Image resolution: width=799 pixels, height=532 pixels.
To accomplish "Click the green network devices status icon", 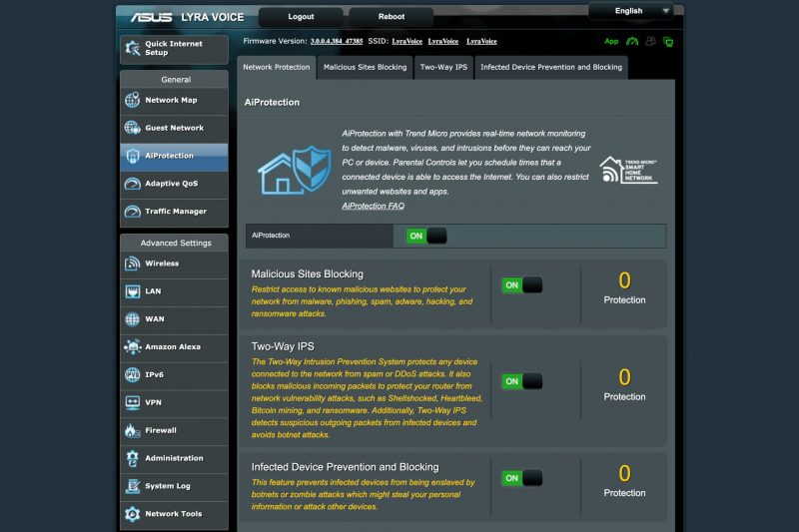I will [668, 42].
